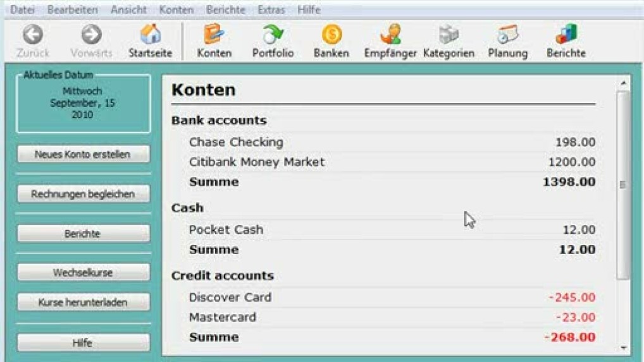
Task: Go to Startseite home icon
Action: (x=150, y=35)
